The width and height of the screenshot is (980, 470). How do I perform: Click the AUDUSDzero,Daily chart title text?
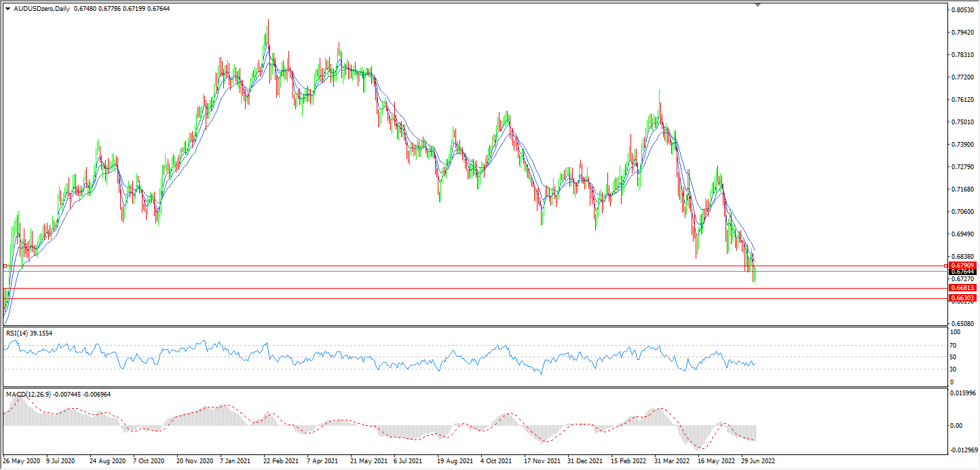coord(39,9)
